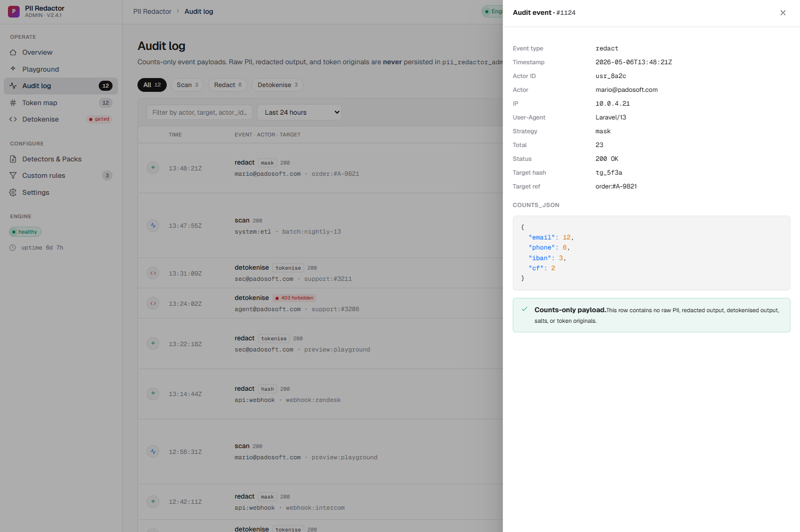This screenshot has width=800, height=532.
Task: Click the scan icon in 13:47:55Z row
Action: click(x=153, y=226)
